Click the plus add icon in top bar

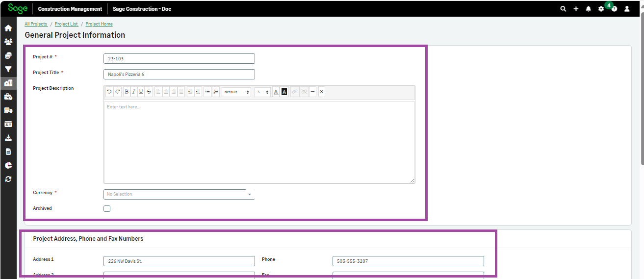click(576, 9)
